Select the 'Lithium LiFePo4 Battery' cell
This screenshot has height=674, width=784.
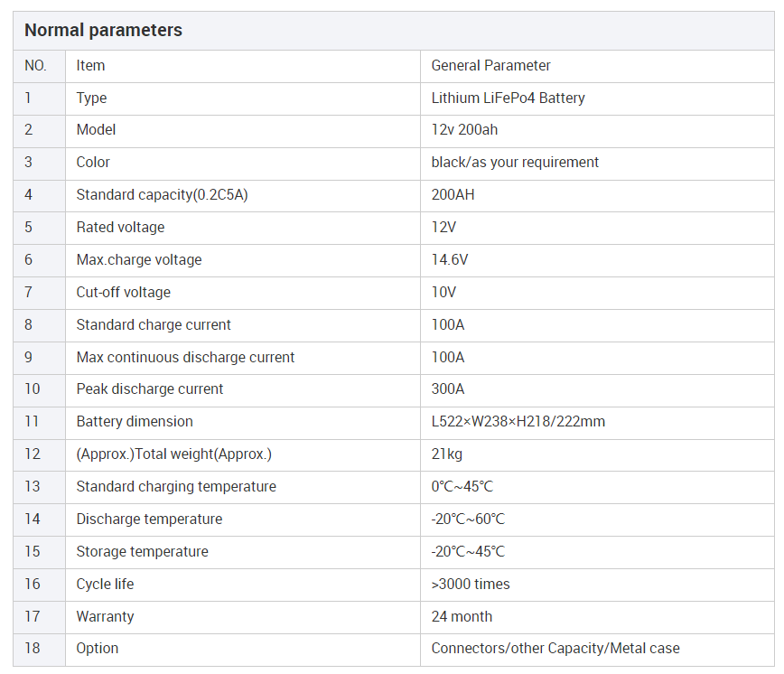(x=508, y=98)
